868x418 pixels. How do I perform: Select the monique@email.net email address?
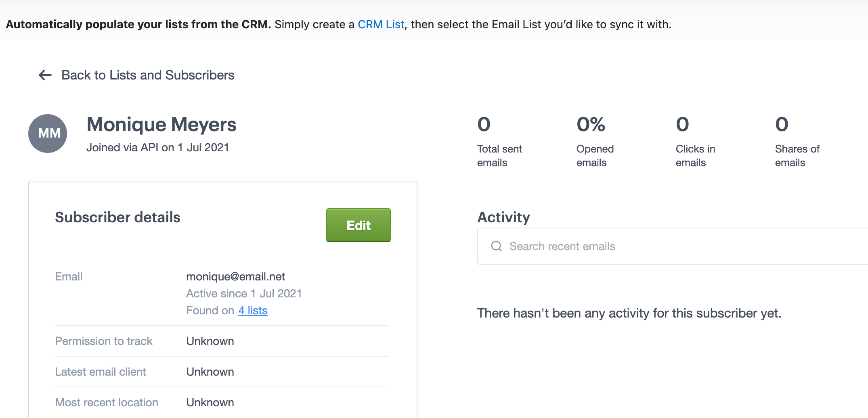pyautogui.click(x=235, y=276)
